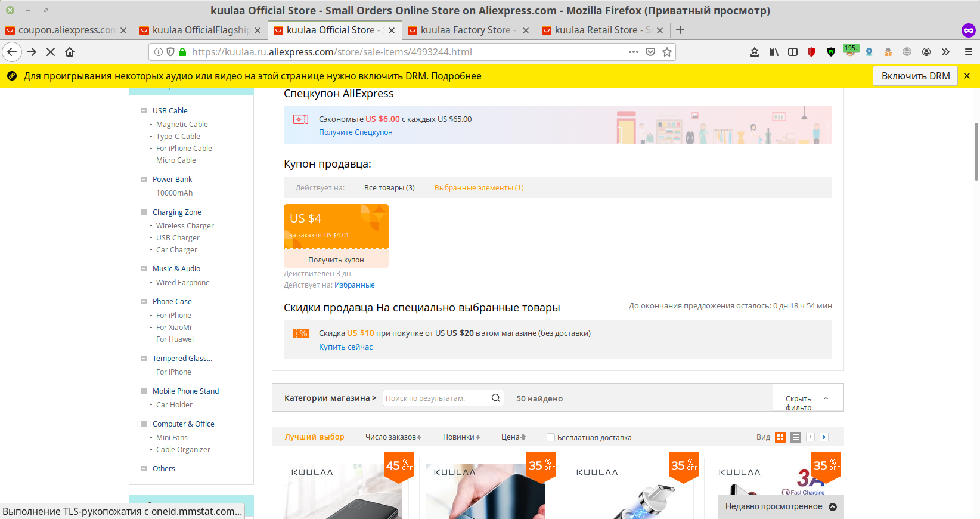980x519 pixels.
Task: Collapse the Music & Audio category box
Action: click(x=144, y=268)
